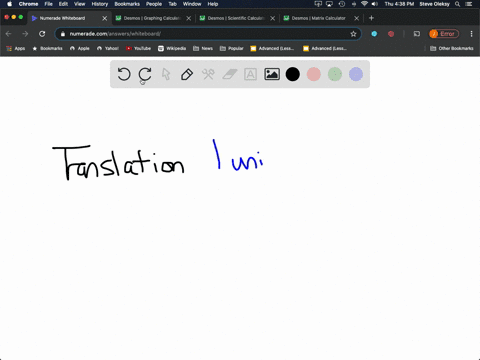Viewport: 480px width, 360px height.
Task: Reload the current page
Action: click(x=42, y=34)
